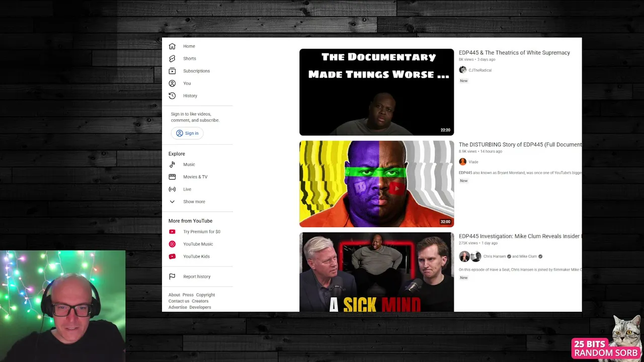Image resolution: width=644 pixels, height=362 pixels.
Task: Open the Movies & TV icon
Action: coord(172,177)
